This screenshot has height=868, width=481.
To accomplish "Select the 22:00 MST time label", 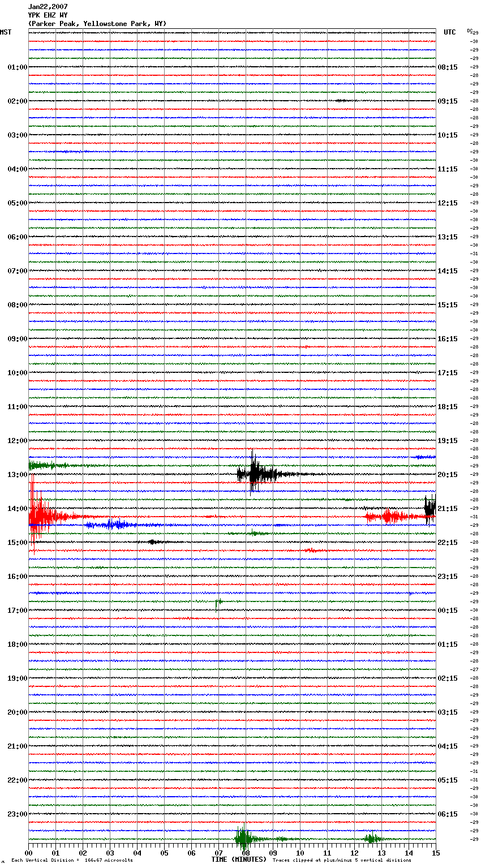I will pyautogui.click(x=18, y=780).
